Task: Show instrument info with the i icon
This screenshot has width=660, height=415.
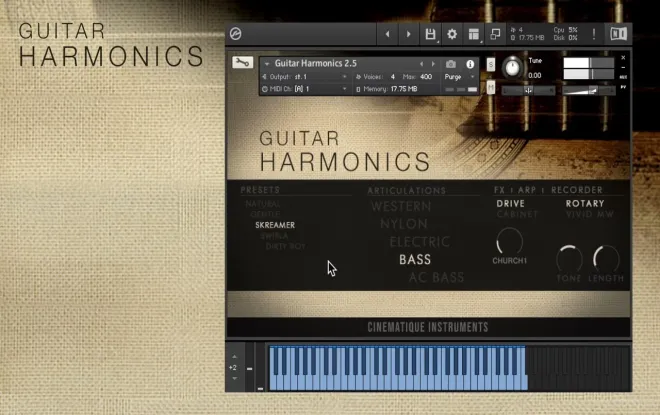Action: pyautogui.click(x=470, y=64)
